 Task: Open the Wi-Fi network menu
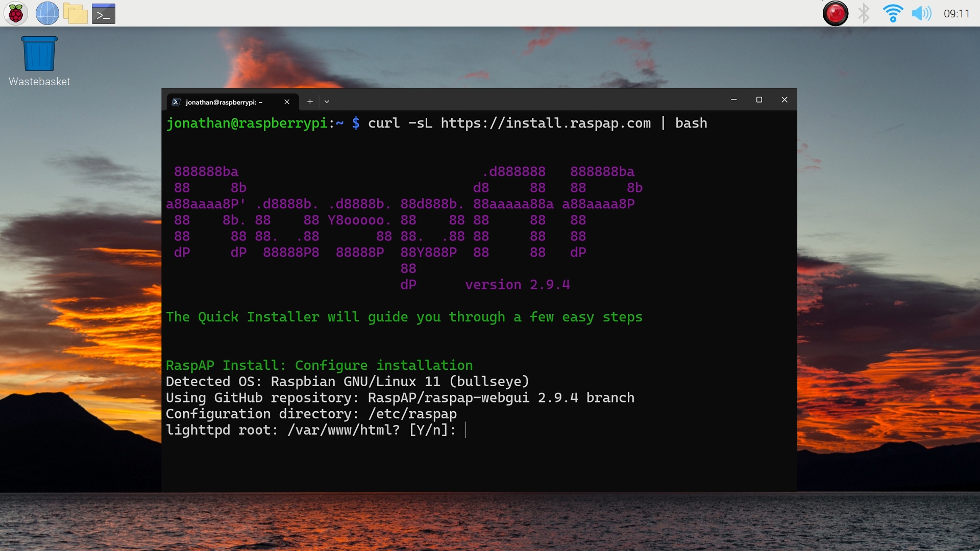tap(893, 13)
